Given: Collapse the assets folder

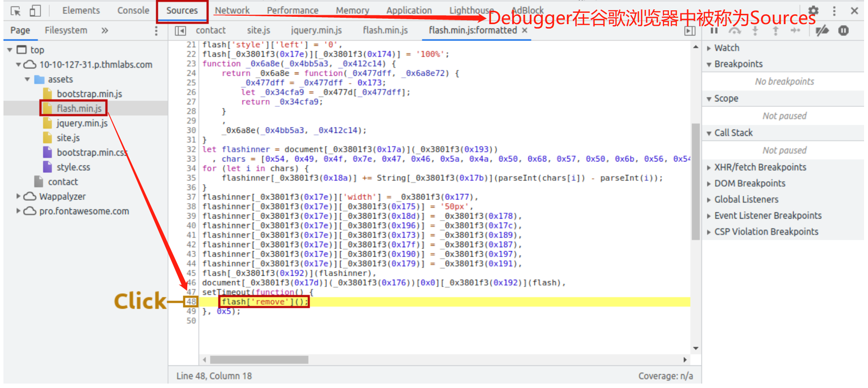Looking at the screenshot, I should pos(28,79).
